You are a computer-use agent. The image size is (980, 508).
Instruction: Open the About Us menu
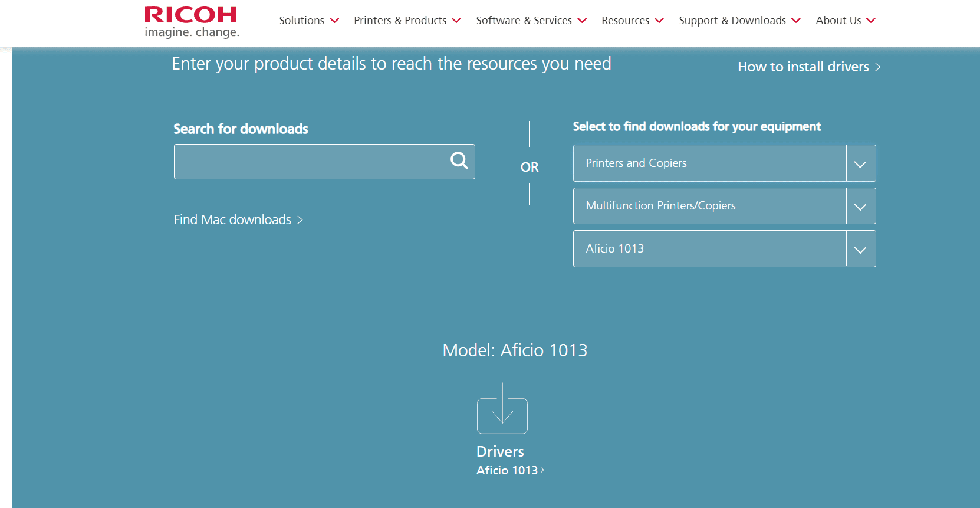pos(846,21)
